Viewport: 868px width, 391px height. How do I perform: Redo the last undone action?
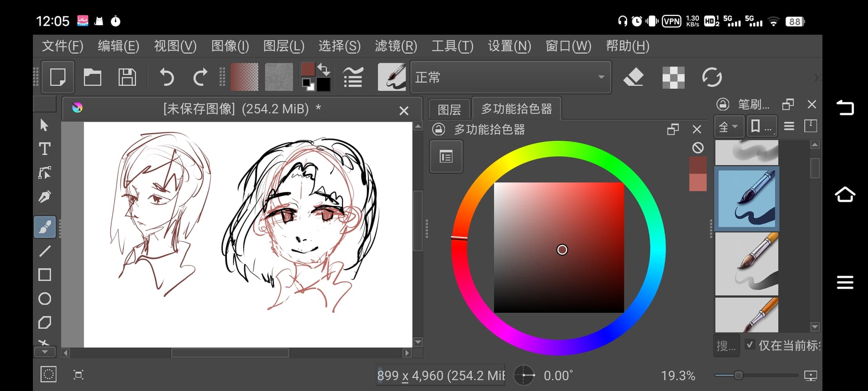200,77
